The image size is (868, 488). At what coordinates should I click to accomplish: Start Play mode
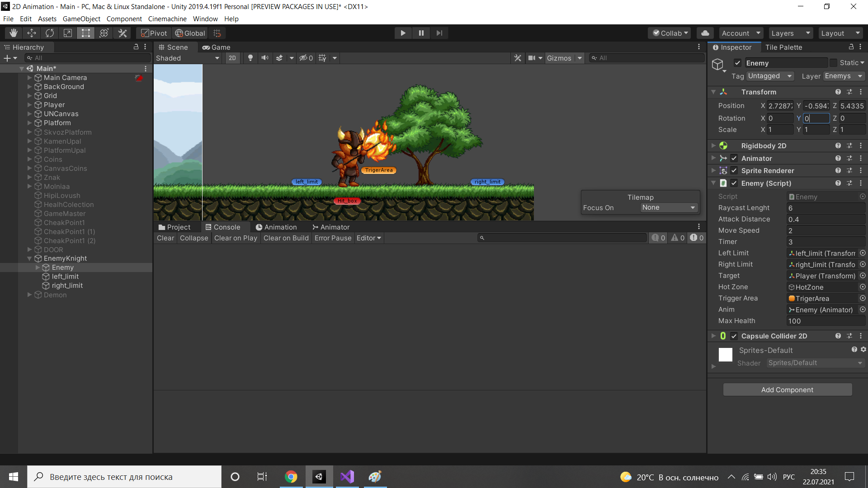(403, 33)
